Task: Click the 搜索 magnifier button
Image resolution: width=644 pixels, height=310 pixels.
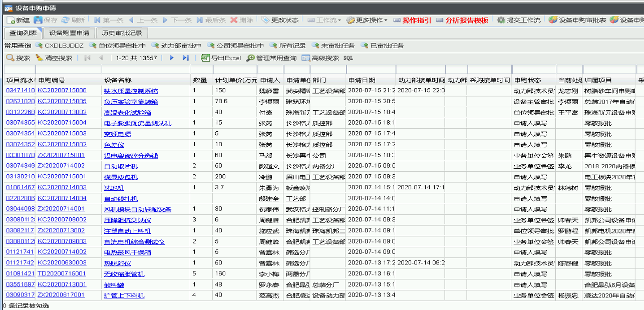Action: [x=18, y=58]
